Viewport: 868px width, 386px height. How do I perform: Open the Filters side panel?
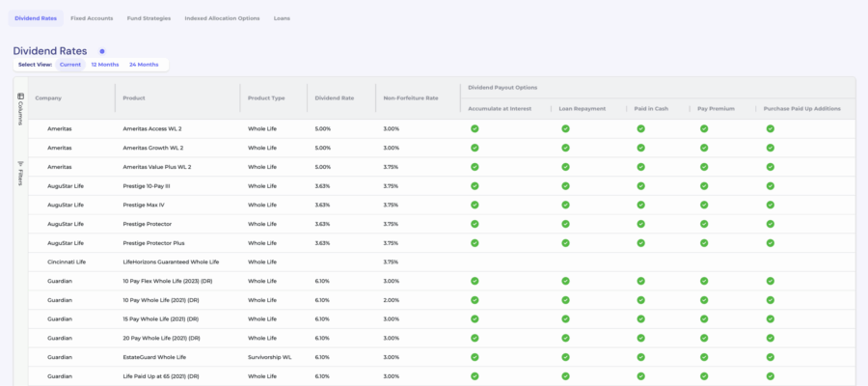(x=20, y=173)
